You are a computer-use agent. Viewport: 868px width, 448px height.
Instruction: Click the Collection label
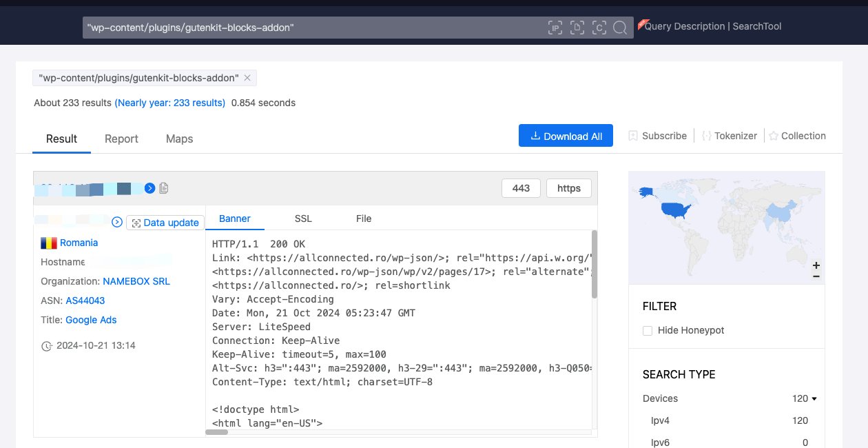tap(803, 136)
